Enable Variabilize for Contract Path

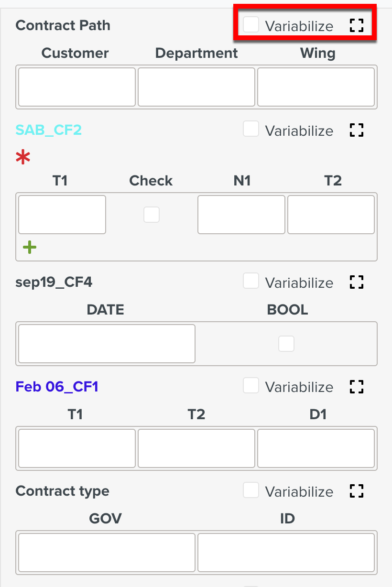pos(250,24)
